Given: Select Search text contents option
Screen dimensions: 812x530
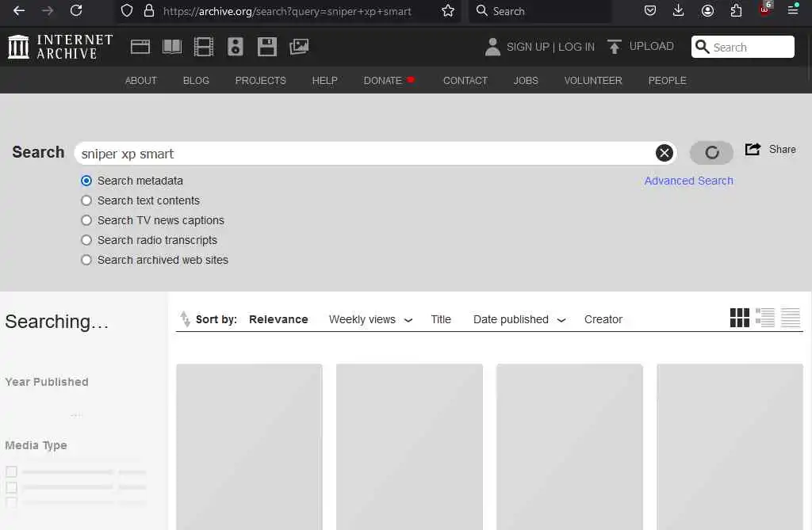Looking at the screenshot, I should (86, 200).
